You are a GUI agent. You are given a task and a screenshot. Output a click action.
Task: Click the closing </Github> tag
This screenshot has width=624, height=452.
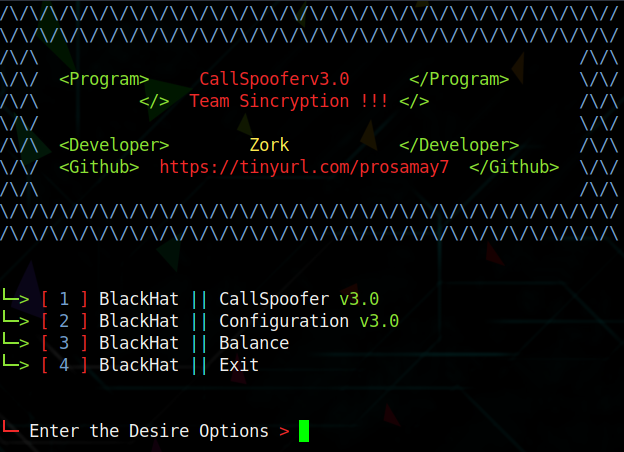514,167
